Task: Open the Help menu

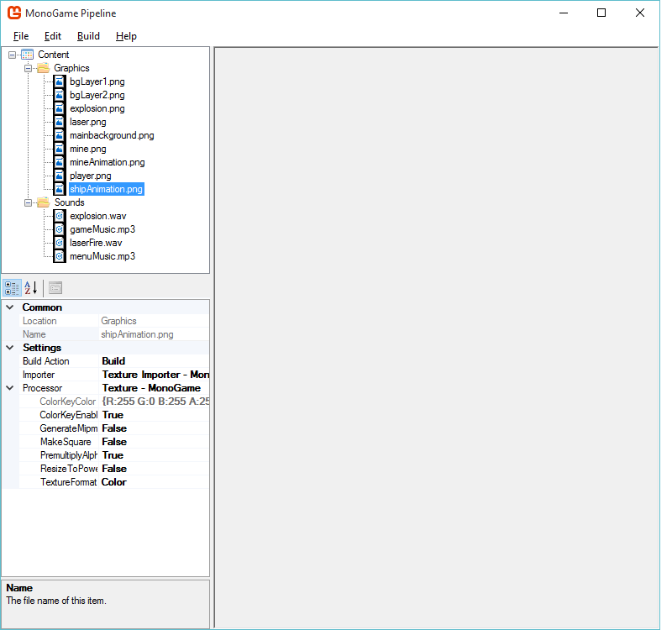Action: tap(126, 36)
